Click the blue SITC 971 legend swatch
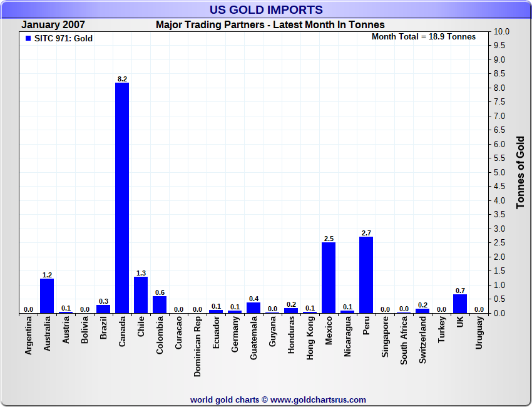Screen dimensions: 532x407 pos(28,38)
